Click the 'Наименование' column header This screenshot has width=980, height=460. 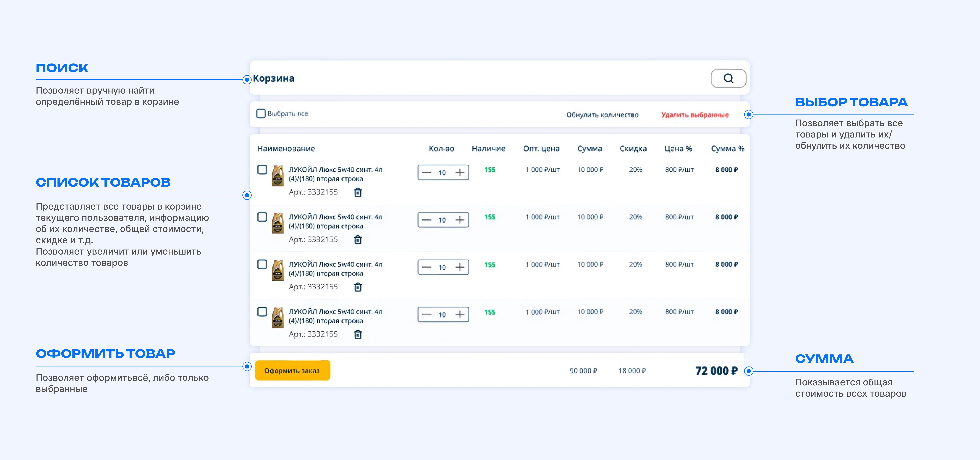point(286,148)
